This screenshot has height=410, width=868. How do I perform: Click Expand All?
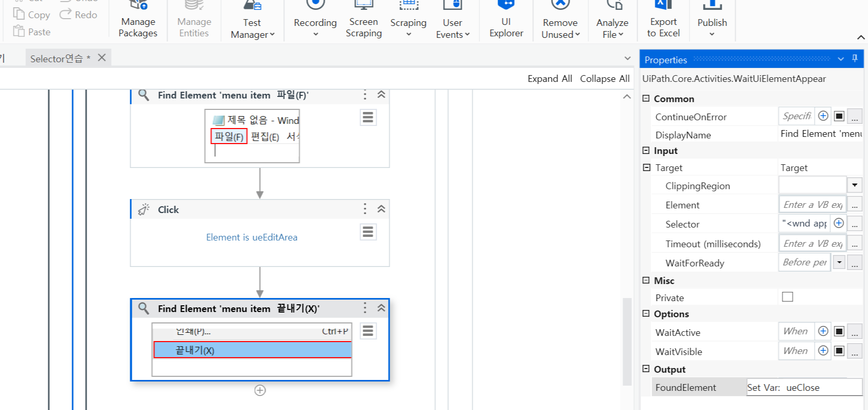[549, 79]
